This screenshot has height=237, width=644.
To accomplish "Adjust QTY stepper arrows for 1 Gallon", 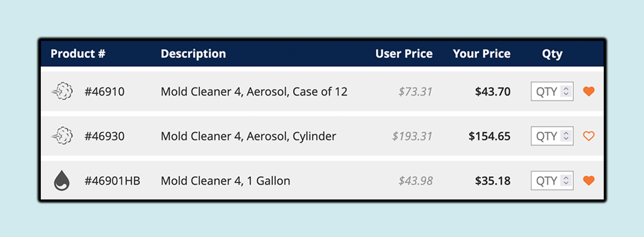I will (565, 181).
